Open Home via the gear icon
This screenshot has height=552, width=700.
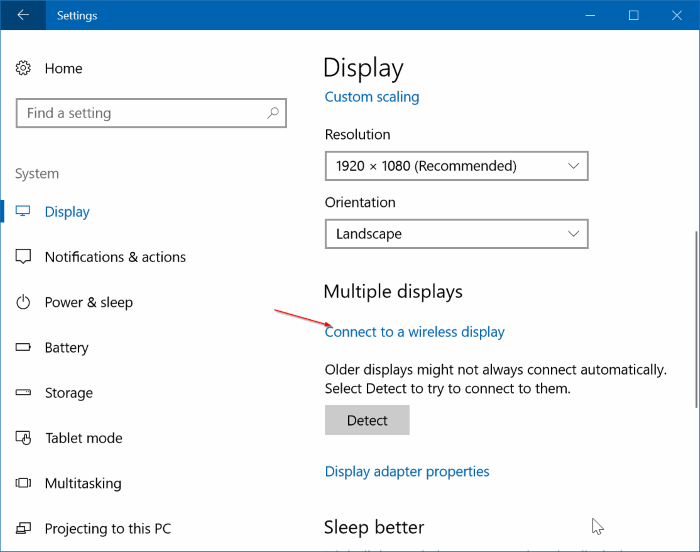point(24,68)
